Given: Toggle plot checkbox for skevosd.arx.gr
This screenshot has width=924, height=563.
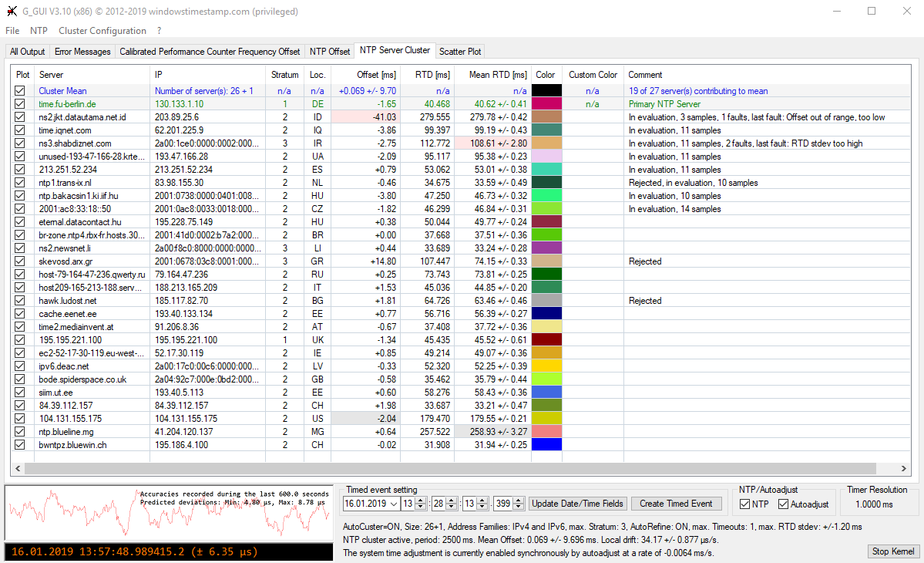Looking at the screenshot, I should click(20, 261).
